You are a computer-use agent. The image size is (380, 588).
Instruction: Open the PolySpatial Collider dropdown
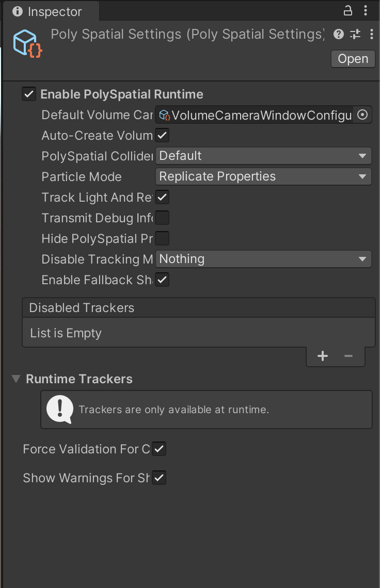point(263,156)
